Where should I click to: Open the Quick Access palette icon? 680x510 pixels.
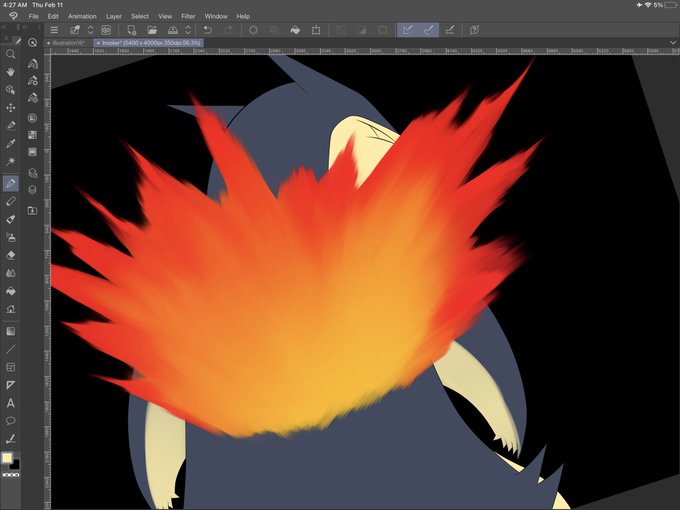click(x=32, y=42)
